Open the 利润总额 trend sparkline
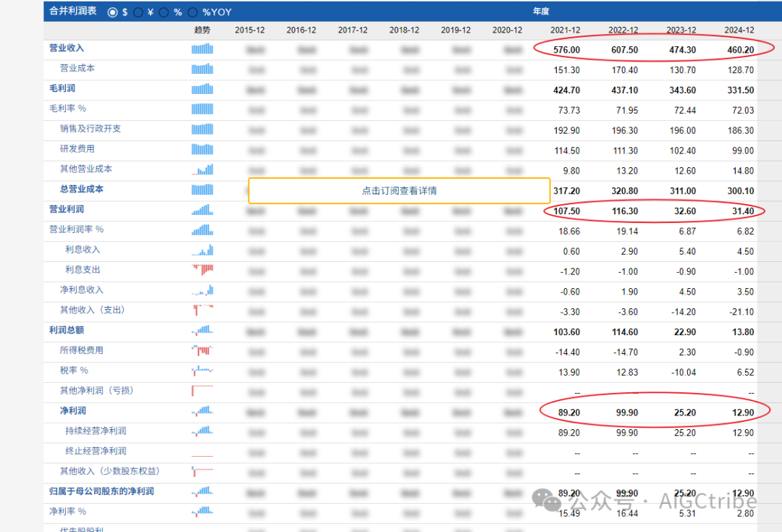The height and width of the screenshot is (532, 782). coord(203,331)
